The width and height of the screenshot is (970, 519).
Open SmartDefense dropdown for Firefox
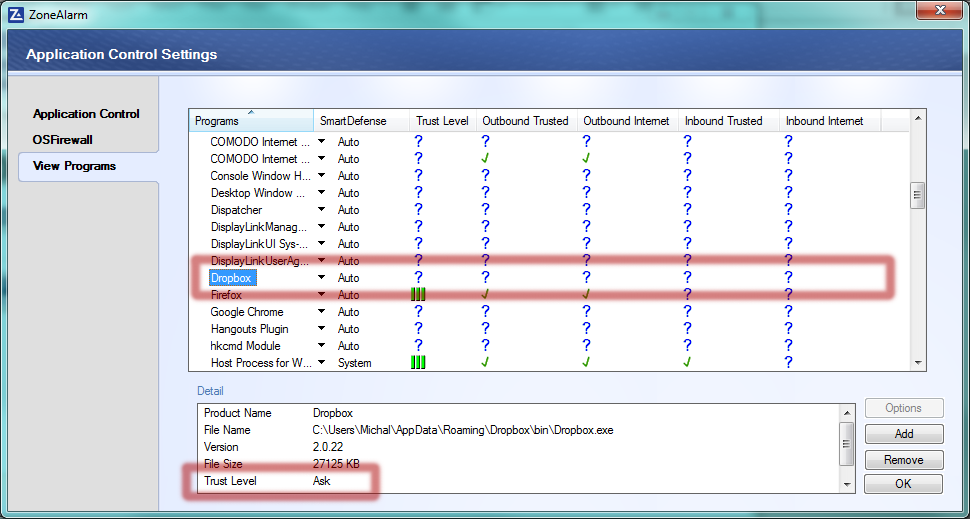322,294
